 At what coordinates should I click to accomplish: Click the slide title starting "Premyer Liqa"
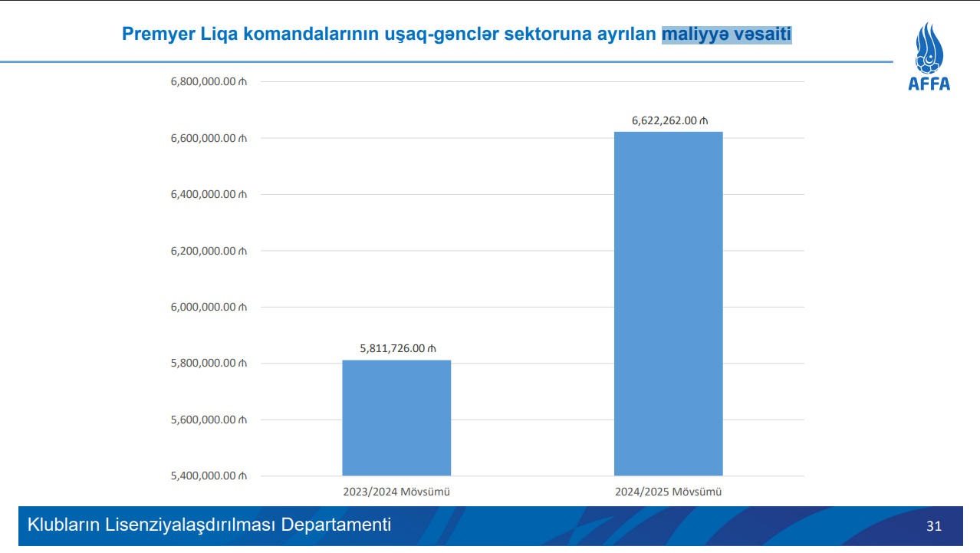coord(391,34)
